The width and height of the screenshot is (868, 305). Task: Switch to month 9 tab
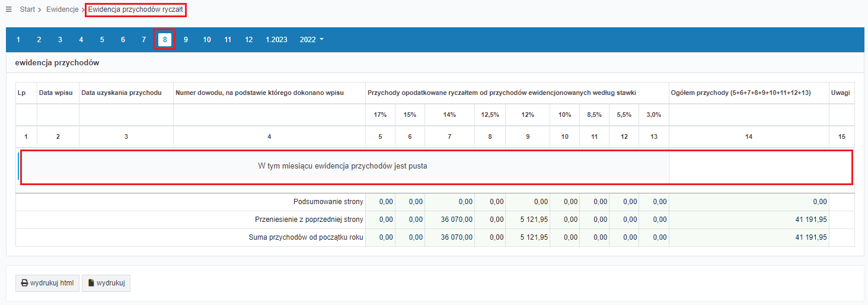pos(186,40)
